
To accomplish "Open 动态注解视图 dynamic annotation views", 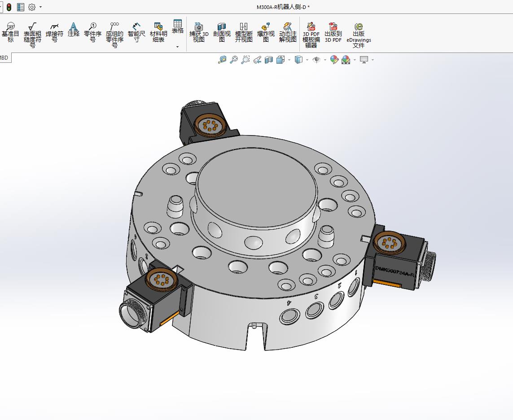I will click(x=288, y=32).
